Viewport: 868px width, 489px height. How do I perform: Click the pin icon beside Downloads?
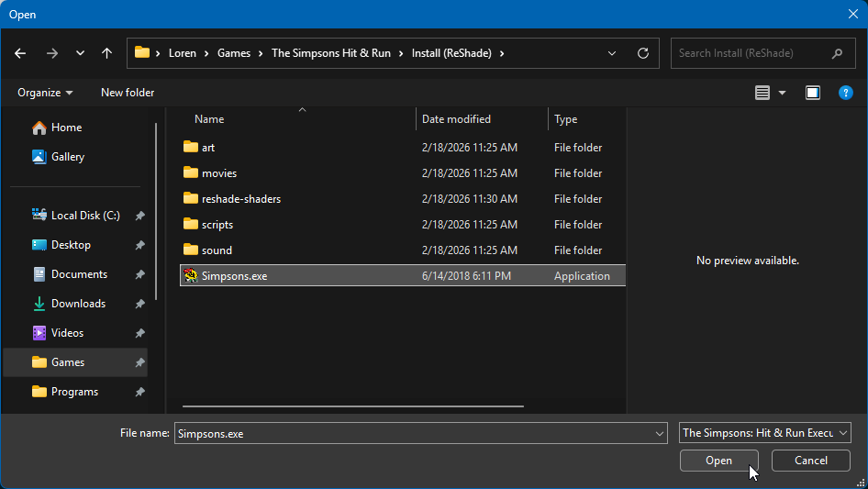(140, 304)
